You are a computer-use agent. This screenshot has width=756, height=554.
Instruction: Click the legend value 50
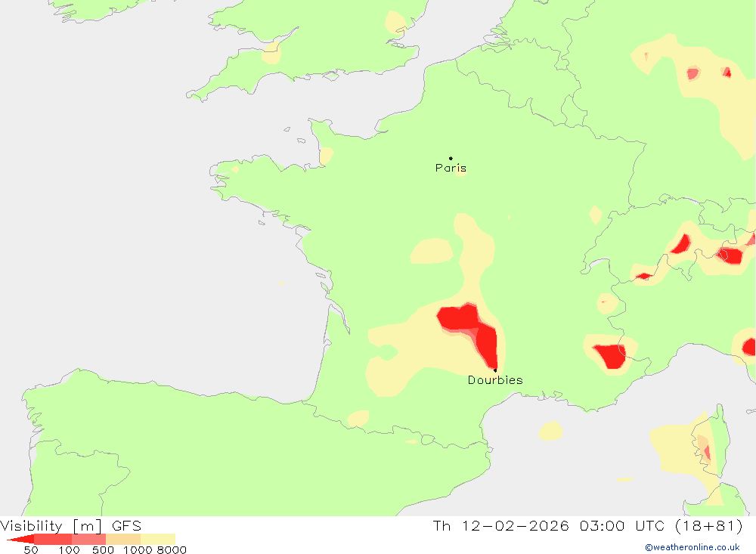tap(31, 549)
